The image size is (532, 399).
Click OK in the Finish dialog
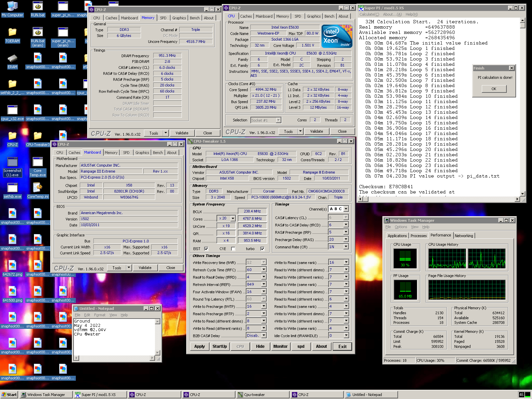(x=494, y=89)
